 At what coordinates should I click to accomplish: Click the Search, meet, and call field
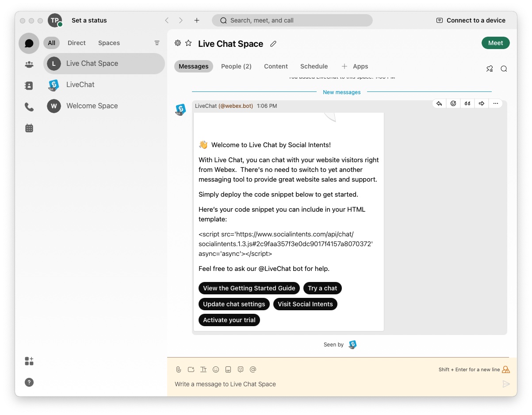tap(292, 20)
